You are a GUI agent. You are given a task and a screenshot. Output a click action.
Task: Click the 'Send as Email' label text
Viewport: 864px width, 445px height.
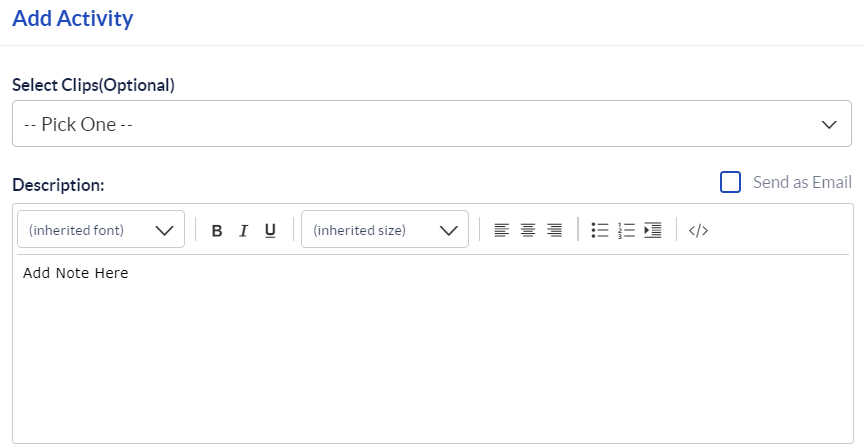pos(802,182)
